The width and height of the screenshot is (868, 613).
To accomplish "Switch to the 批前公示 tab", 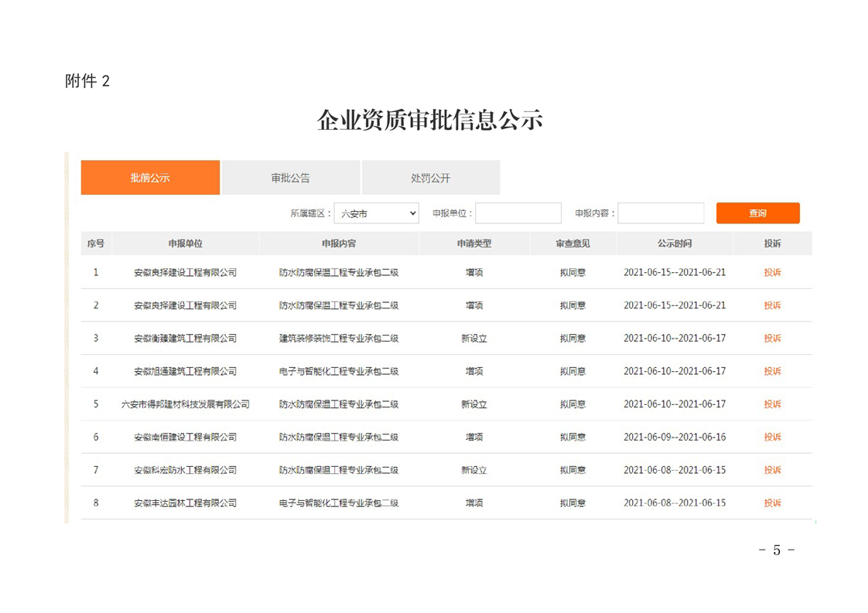I will (150, 178).
